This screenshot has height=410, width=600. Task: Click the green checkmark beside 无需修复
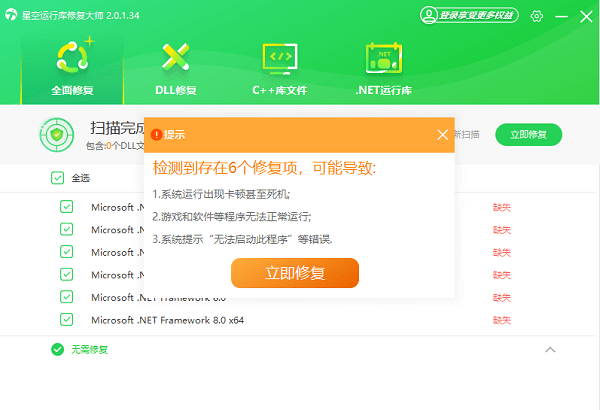pyautogui.click(x=57, y=349)
